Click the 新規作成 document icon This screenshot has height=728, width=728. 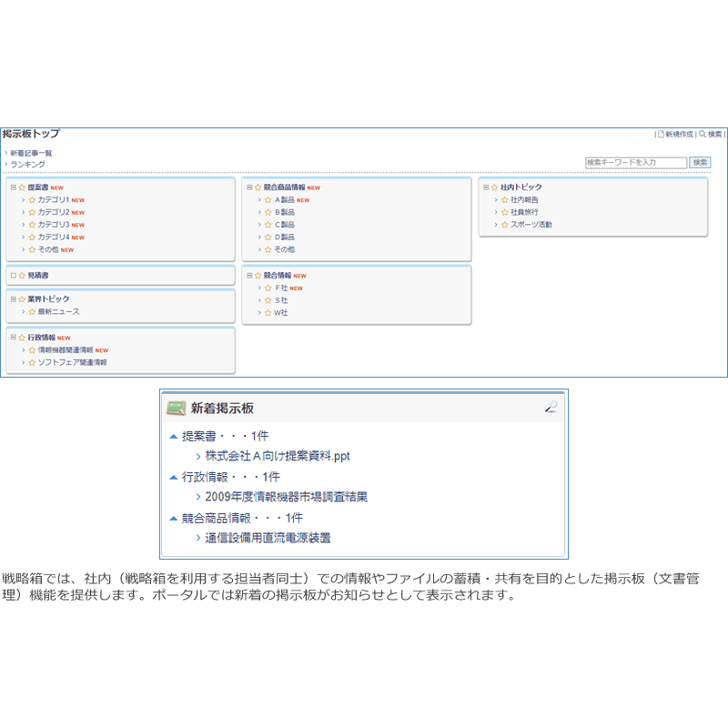[x=662, y=134]
